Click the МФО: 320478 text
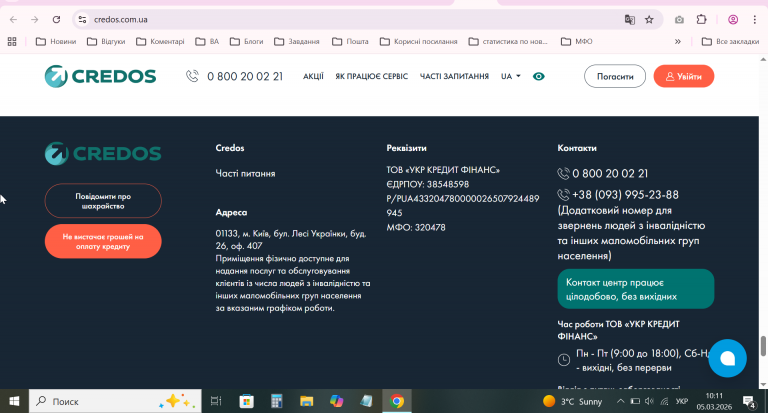 tap(416, 227)
